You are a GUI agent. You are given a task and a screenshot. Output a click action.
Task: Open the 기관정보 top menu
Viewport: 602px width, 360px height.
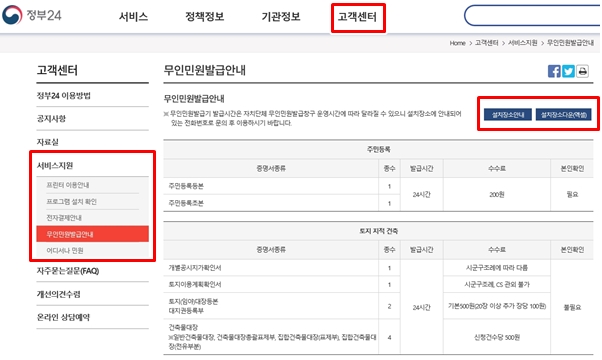pyautogui.click(x=281, y=17)
